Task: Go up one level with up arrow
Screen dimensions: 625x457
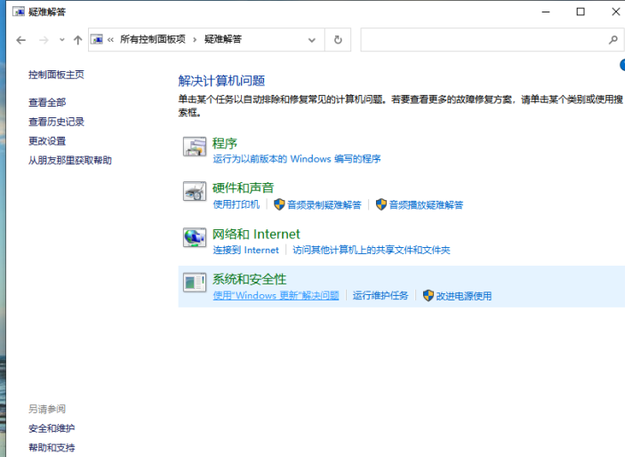Action: 78,40
